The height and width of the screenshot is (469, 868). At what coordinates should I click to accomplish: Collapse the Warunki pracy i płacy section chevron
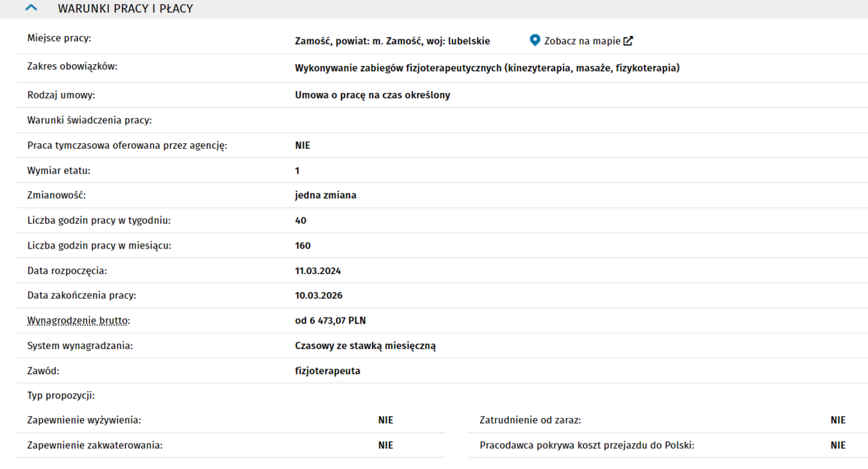[31, 8]
